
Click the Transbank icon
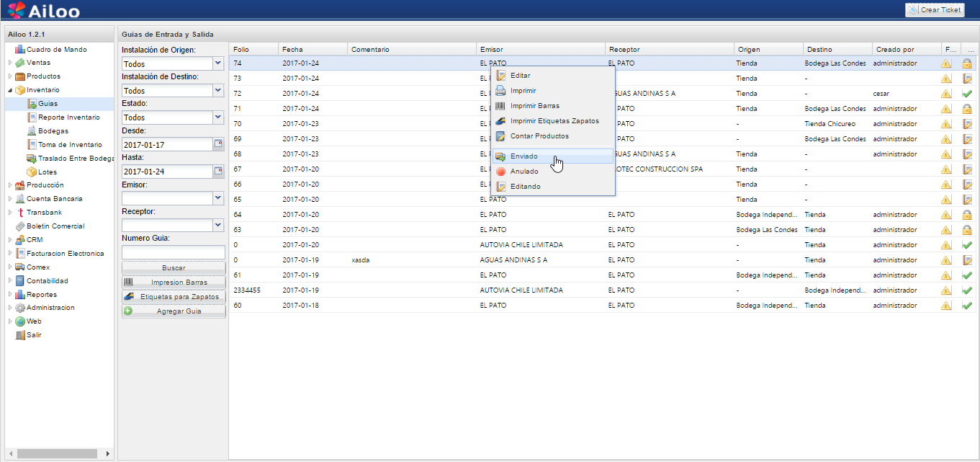(x=20, y=213)
